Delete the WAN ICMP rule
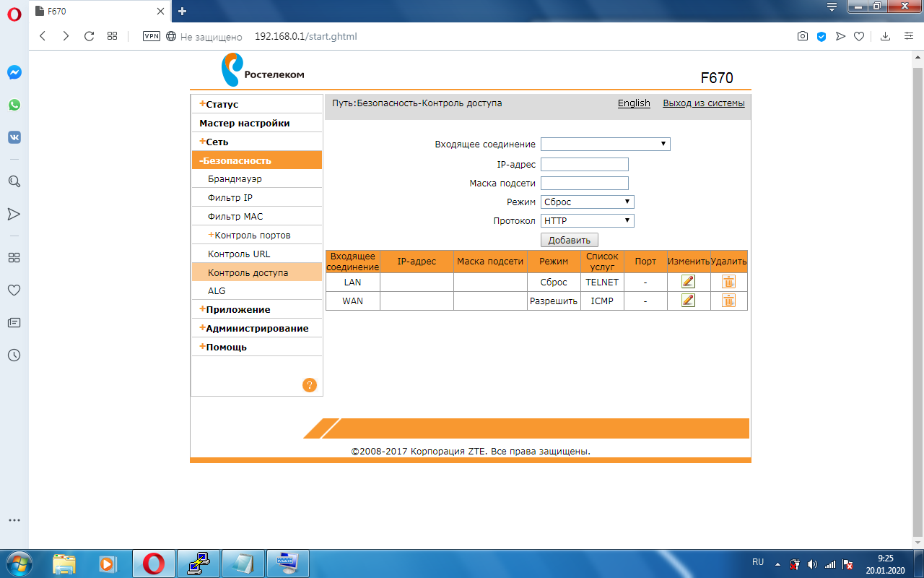924x578 pixels. [728, 301]
